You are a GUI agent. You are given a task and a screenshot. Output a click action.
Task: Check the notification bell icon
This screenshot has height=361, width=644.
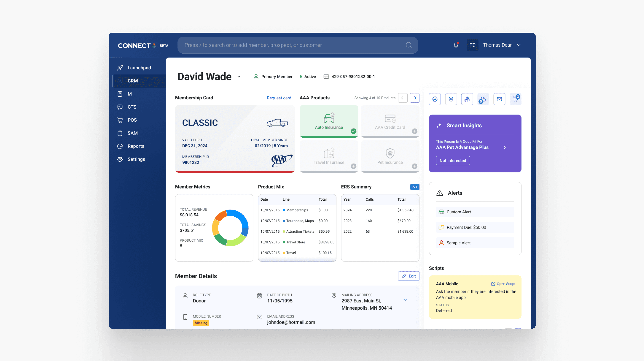(456, 45)
